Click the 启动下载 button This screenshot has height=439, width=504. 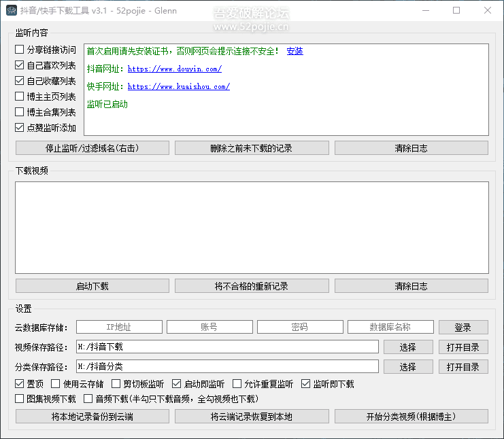click(x=93, y=286)
